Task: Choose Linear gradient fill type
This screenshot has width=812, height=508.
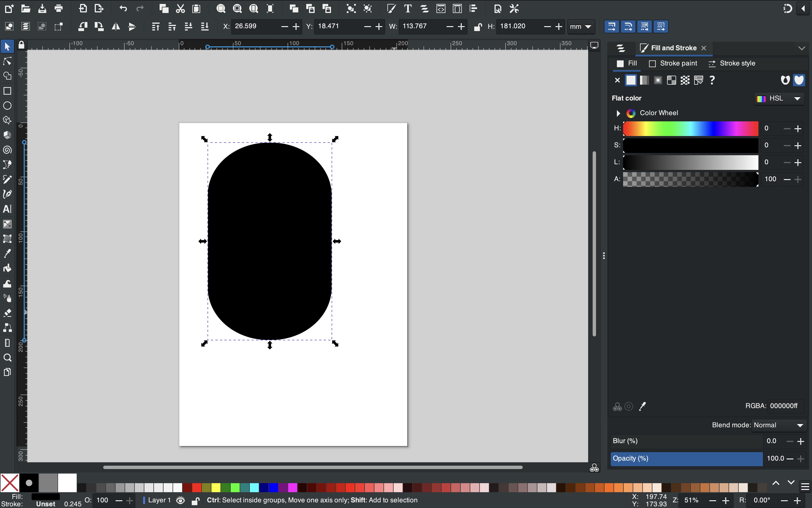Action: pyautogui.click(x=644, y=80)
